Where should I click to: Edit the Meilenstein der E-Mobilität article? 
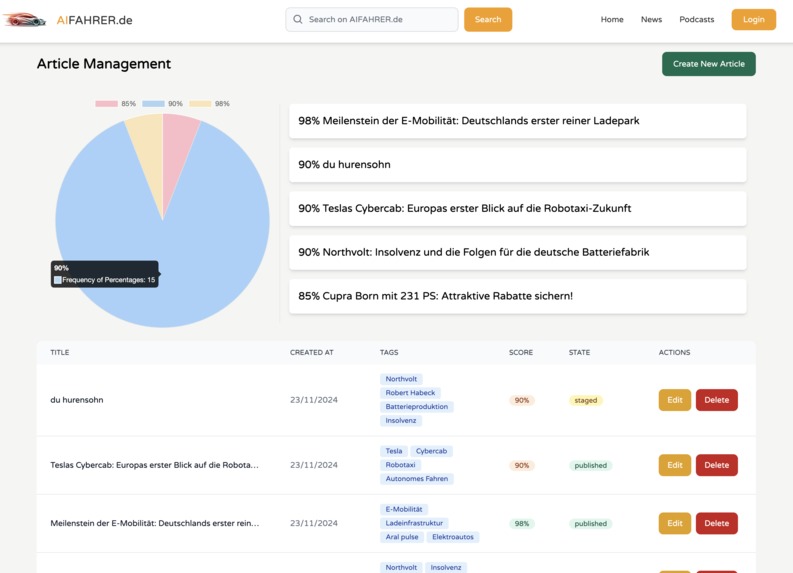tap(675, 523)
